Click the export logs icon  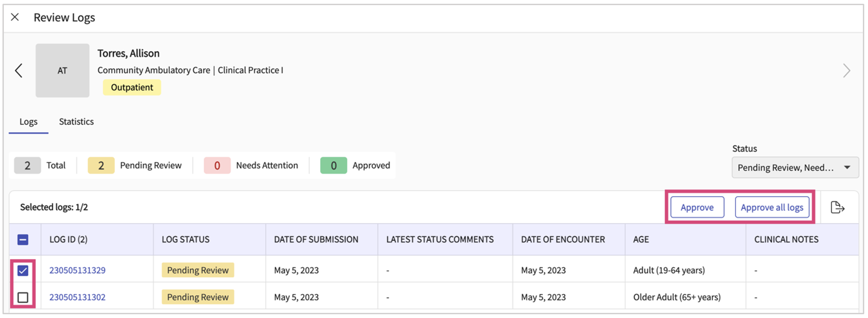pyautogui.click(x=837, y=207)
